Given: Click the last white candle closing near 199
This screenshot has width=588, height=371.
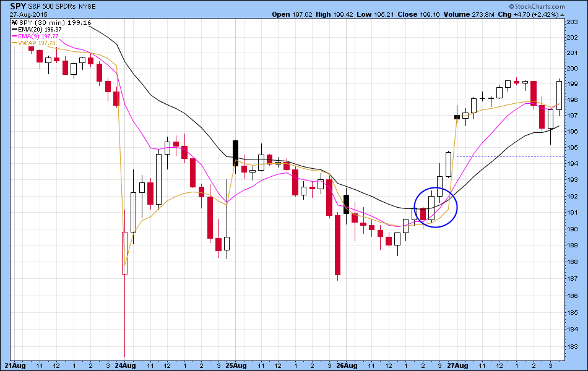Looking at the screenshot, I should (559, 95).
